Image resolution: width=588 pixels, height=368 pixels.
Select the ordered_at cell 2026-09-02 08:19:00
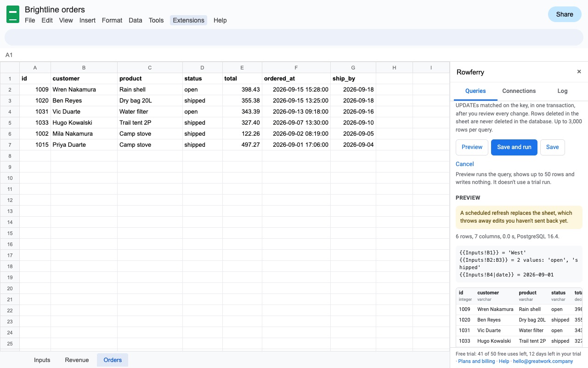[x=296, y=134]
